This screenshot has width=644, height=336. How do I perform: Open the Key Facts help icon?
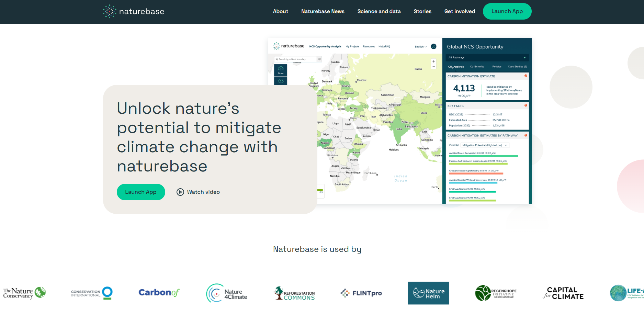526,105
